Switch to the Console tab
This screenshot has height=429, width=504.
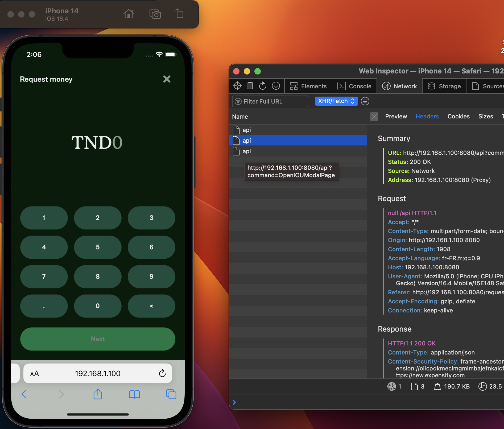(x=354, y=86)
